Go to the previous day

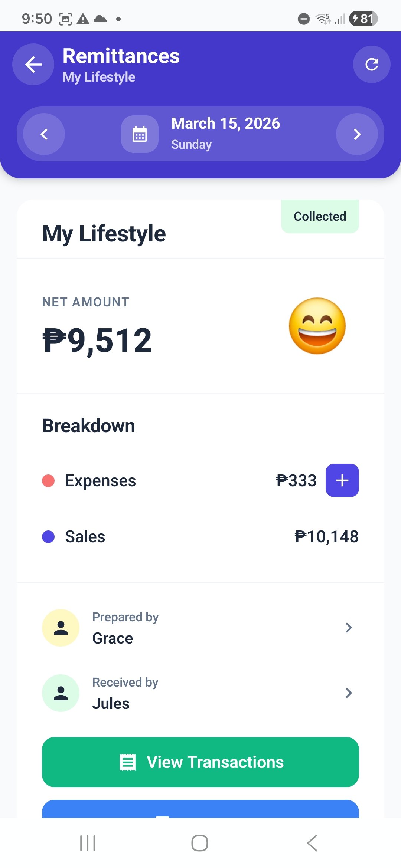tap(44, 134)
